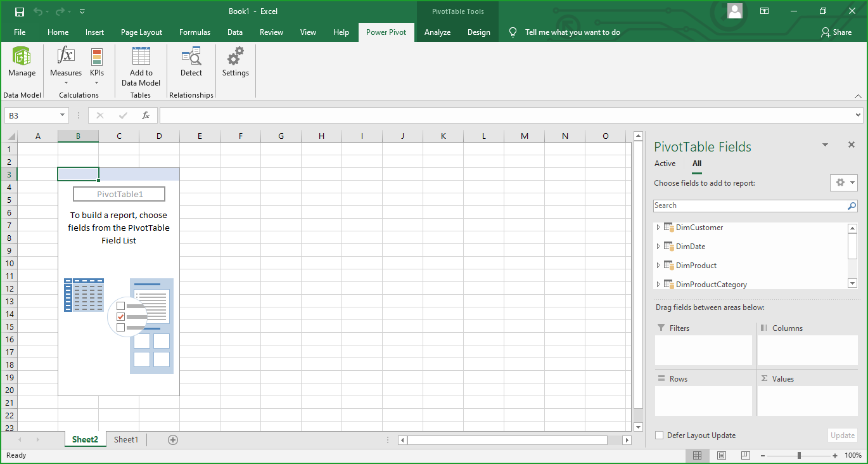Show All fields in PivotTable Fields
Viewport: 868px width, 464px height.
tap(697, 164)
